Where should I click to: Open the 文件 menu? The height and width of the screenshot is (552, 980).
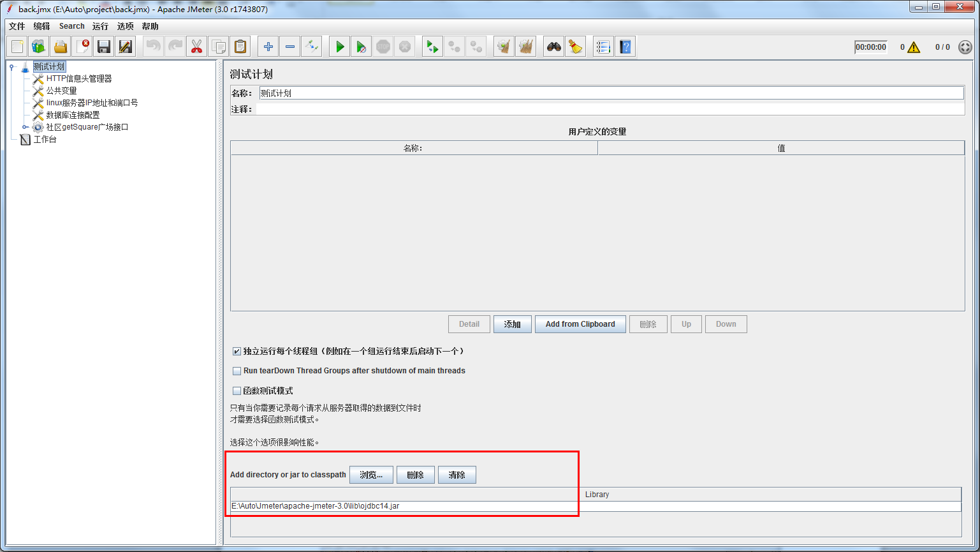tap(17, 26)
